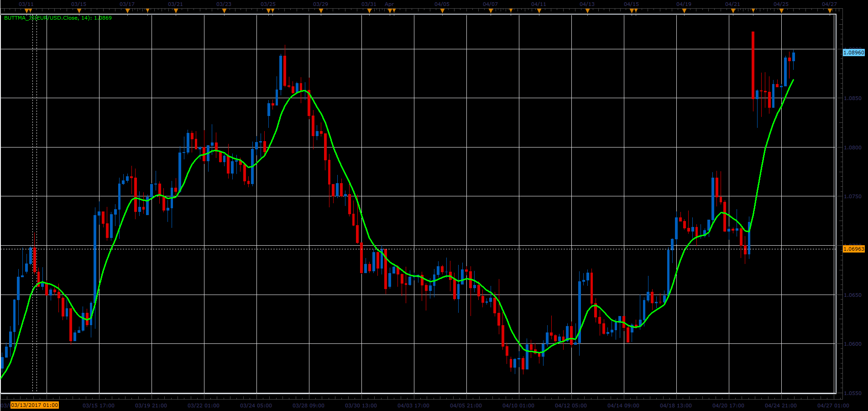Image resolution: width=868 pixels, height=411 pixels.
Task: Click bottom axis time 04/05 21:00
Action: click(x=466, y=406)
